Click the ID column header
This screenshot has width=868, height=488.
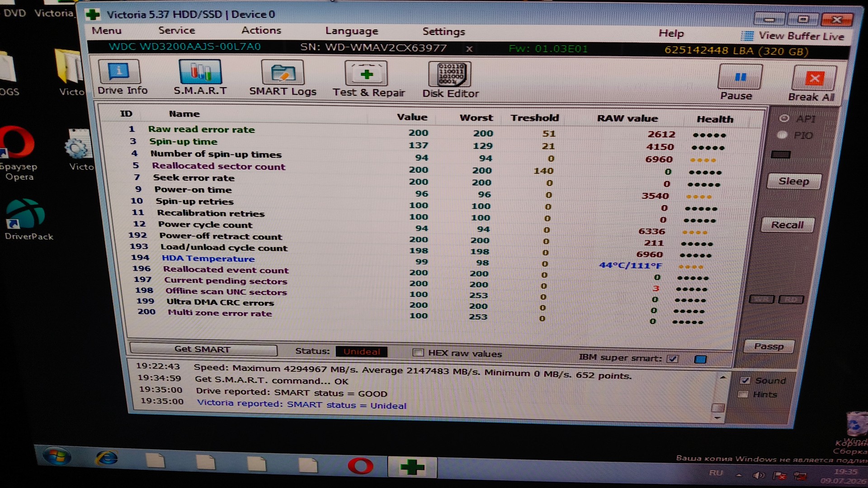[x=126, y=114]
